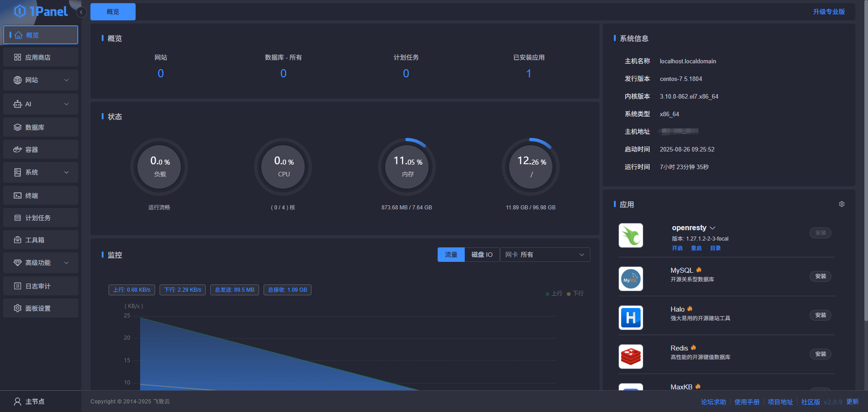Click the 数据库 layers icon
Image resolution: width=868 pixels, height=412 pixels.
tap(18, 127)
